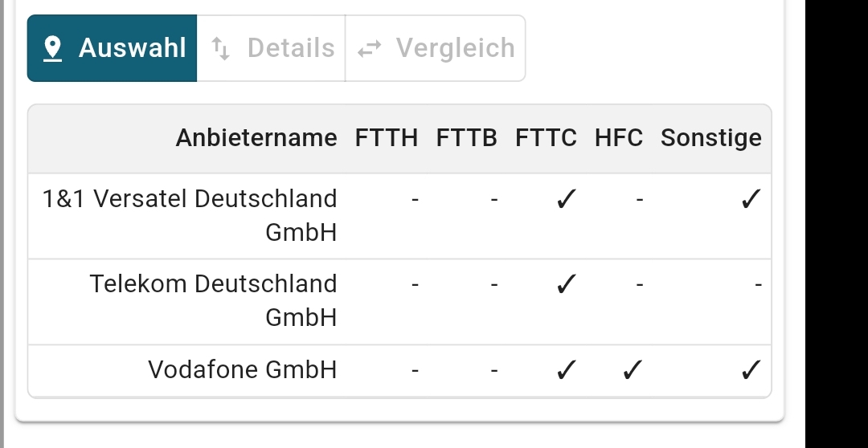Click the location pin icon in Auswahl tab
This screenshot has height=448, width=868.
click(53, 49)
